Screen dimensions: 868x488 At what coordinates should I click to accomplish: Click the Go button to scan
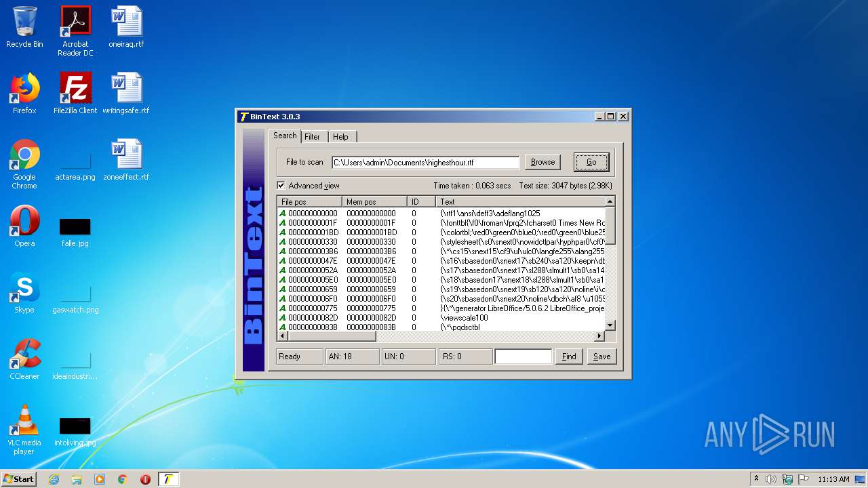[x=591, y=162]
